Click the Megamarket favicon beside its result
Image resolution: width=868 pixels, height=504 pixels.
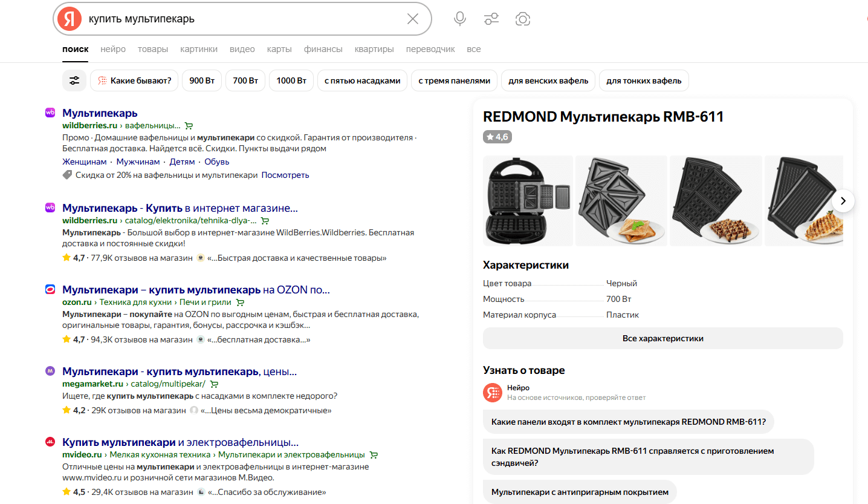point(50,371)
